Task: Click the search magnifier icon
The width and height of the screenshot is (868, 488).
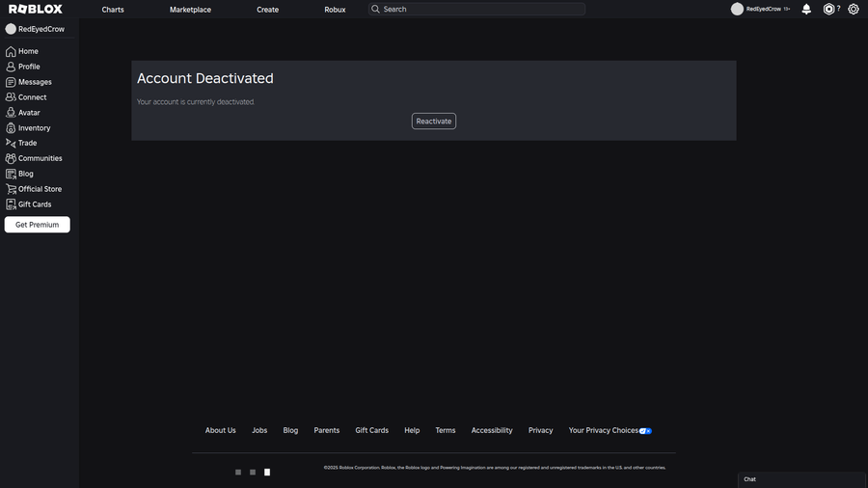Action: pyautogui.click(x=375, y=9)
